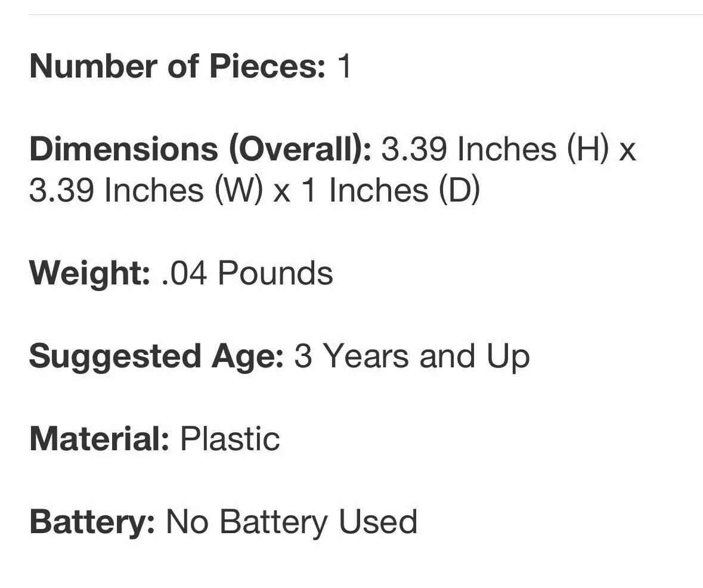This screenshot has width=703, height=588.
Task: Click the '3.39 Inches (W)' width value
Action: pos(145,191)
